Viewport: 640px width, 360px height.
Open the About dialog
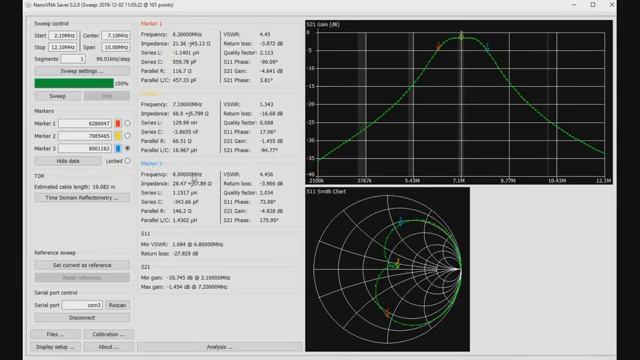pyautogui.click(x=109, y=347)
